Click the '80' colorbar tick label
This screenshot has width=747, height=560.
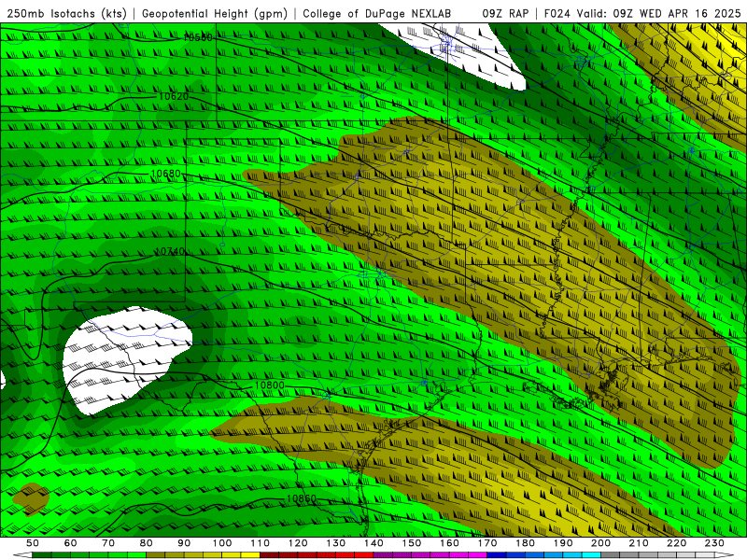[147, 543]
